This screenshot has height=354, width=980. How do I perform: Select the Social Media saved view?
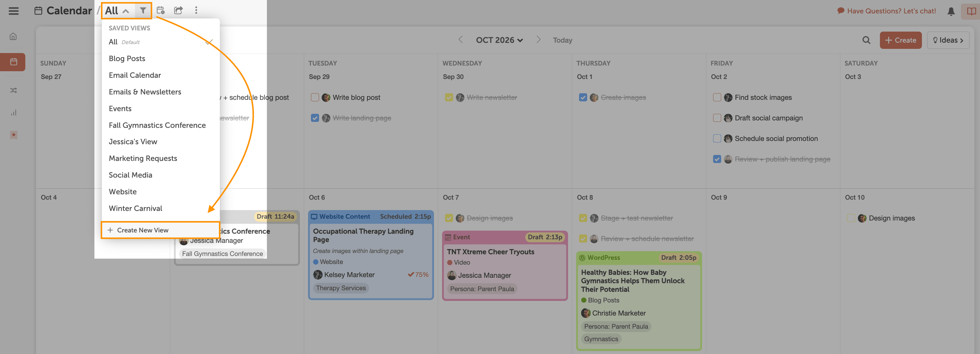click(130, 175)
